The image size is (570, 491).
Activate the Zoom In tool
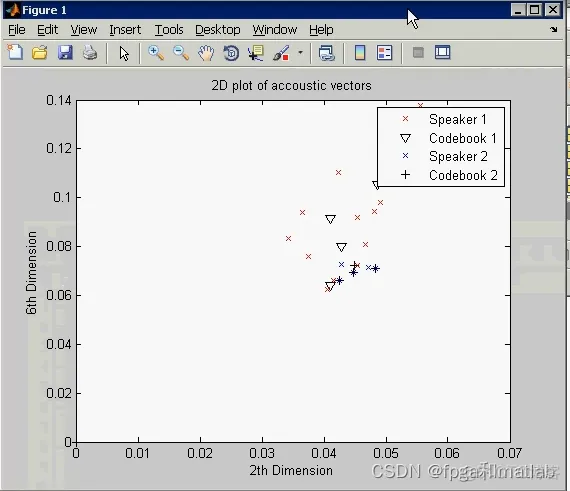(156, 53)
